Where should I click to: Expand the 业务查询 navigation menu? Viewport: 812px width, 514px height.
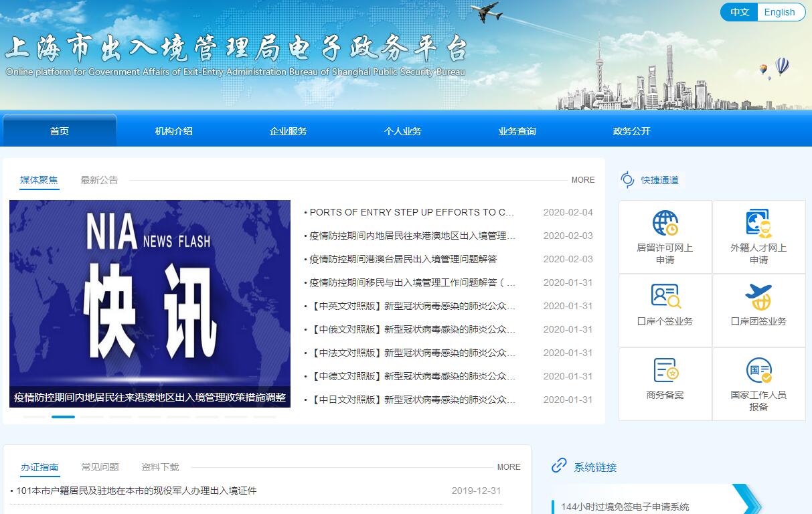(517, 131)
